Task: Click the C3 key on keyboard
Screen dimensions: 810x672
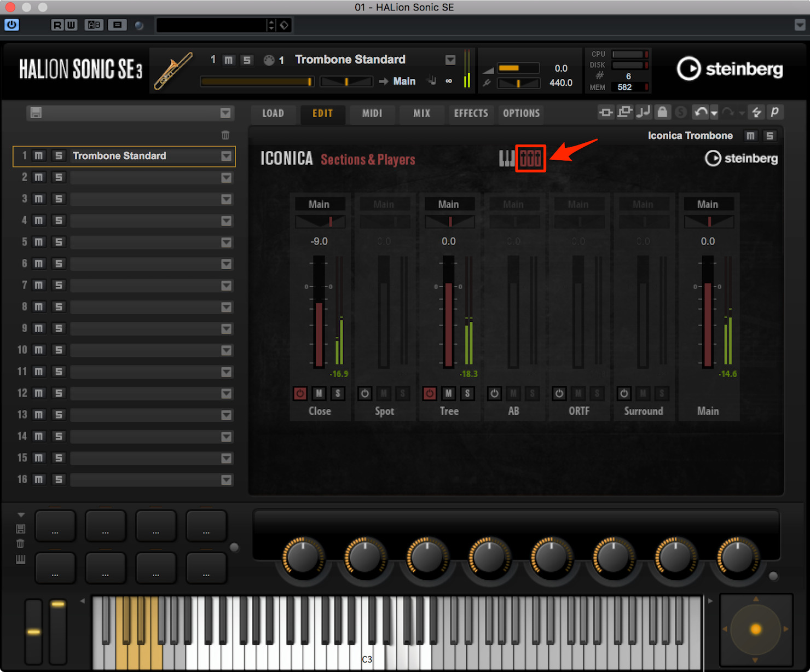Action: pyautogui.click(x=367, y=654)
